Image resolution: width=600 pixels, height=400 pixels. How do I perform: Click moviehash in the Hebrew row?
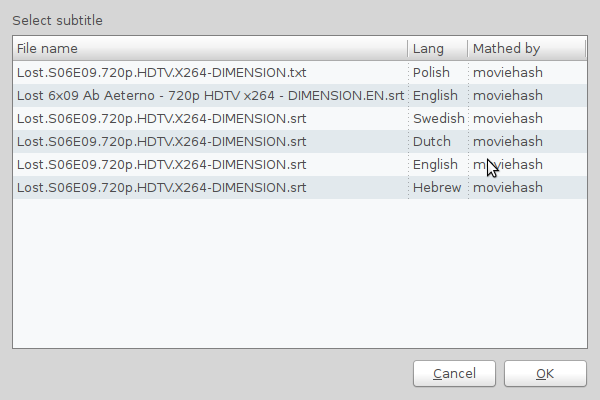508,187
